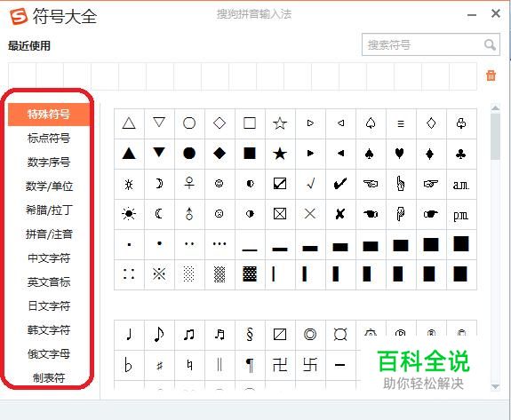Insert the solid club symbol ♣
Screen dimensions: 511x420
[461, 154]
